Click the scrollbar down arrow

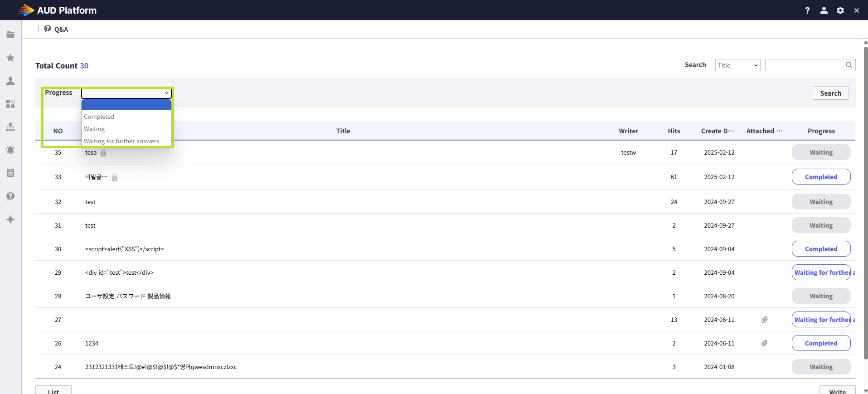coord(865,391)
